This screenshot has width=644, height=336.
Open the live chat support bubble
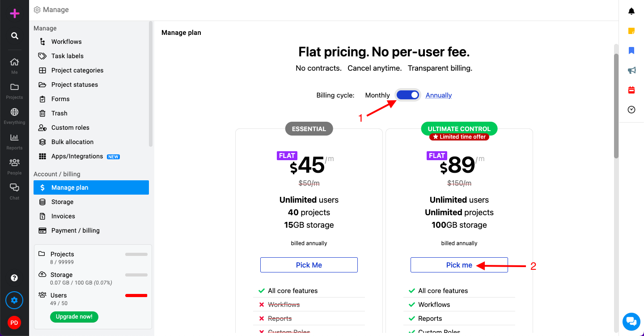pyautogui.click(x=631, y=321)
